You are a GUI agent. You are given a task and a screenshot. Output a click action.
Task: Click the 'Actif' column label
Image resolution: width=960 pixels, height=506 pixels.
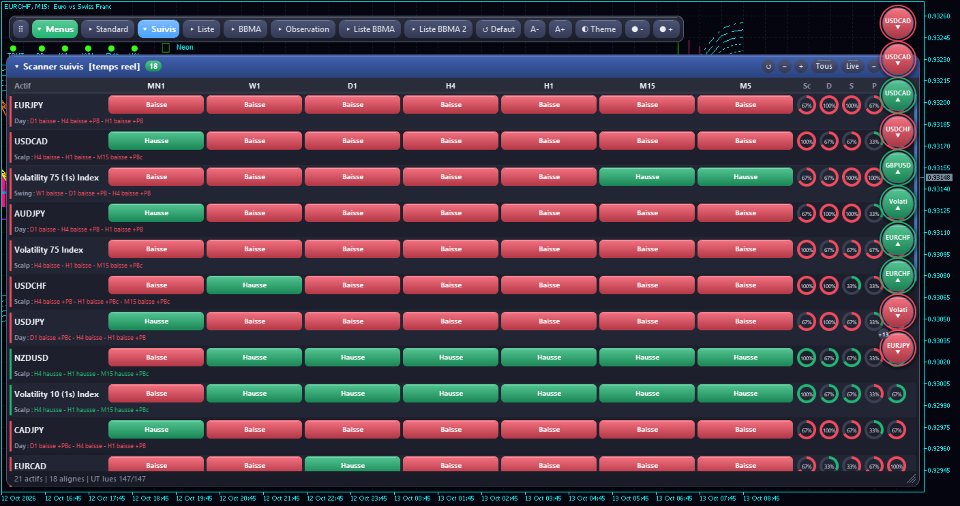click(23, 86)
